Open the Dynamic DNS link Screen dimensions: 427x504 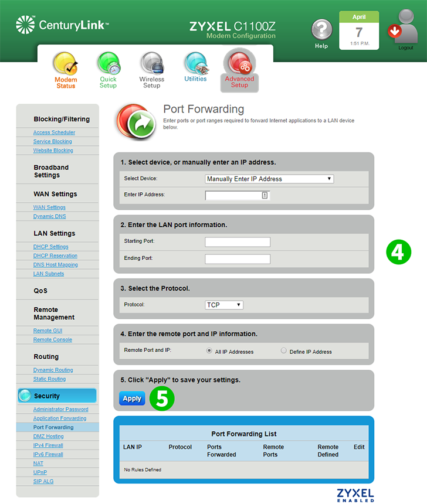pos(49,216)
